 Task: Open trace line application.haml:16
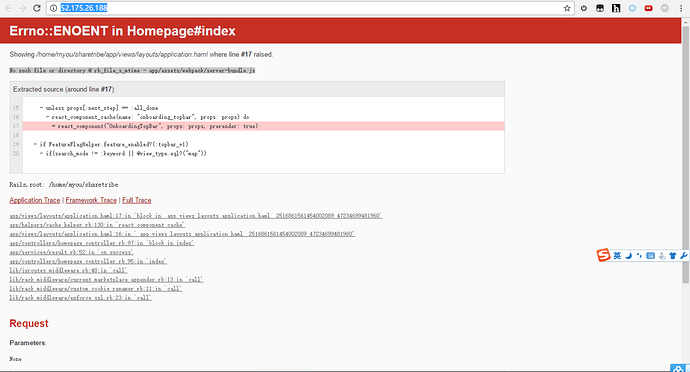(182, 234)
